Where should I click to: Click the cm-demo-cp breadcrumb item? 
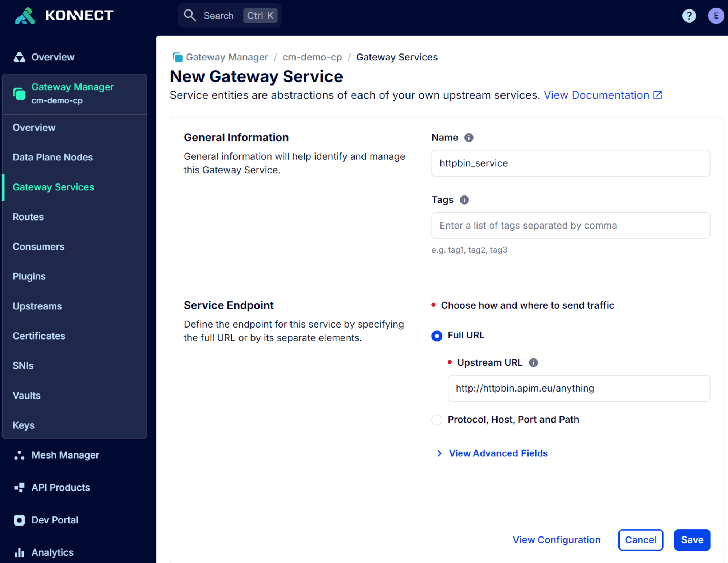pos(312,57)
